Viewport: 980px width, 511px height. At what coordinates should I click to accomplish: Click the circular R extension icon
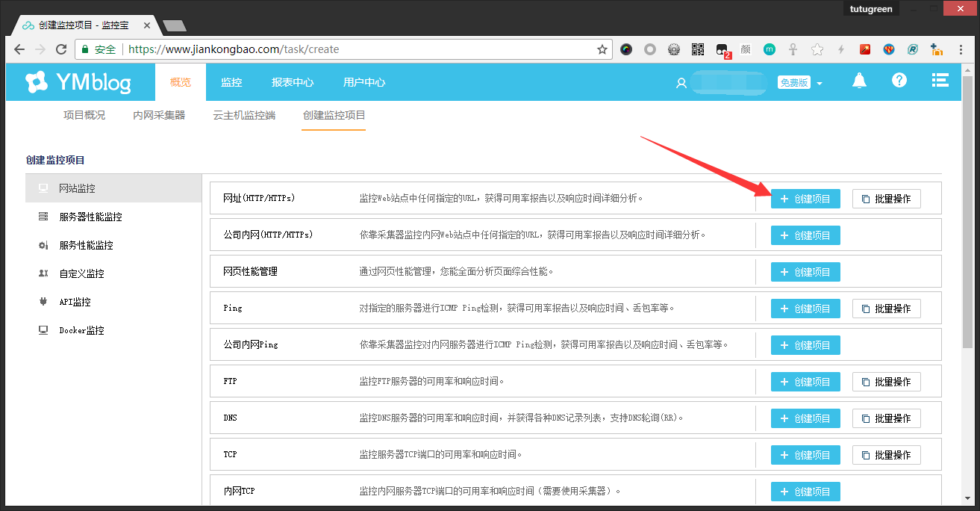pos(912,49)
